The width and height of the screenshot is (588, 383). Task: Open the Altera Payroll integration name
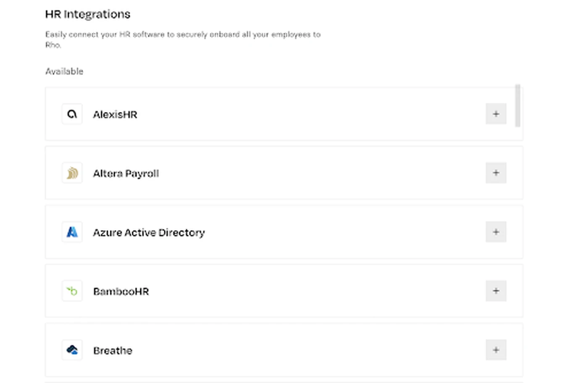pos(126,174)
